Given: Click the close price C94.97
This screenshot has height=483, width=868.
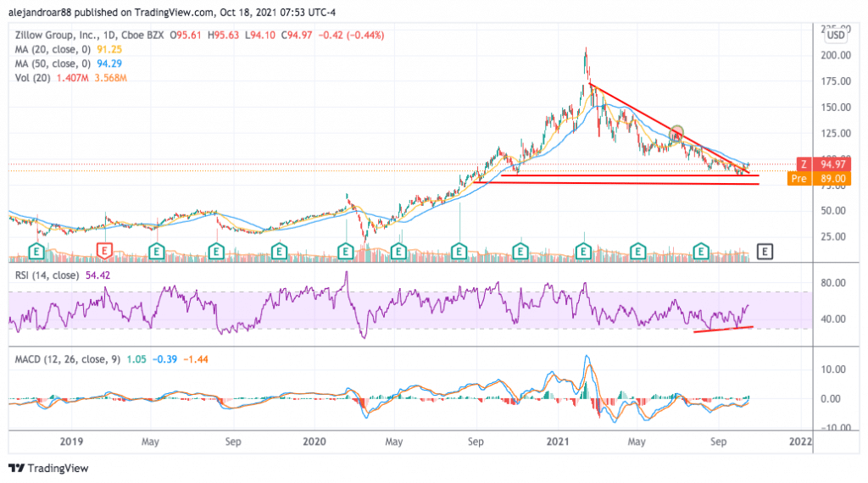Looking at the screenshot, I should 296,35.
